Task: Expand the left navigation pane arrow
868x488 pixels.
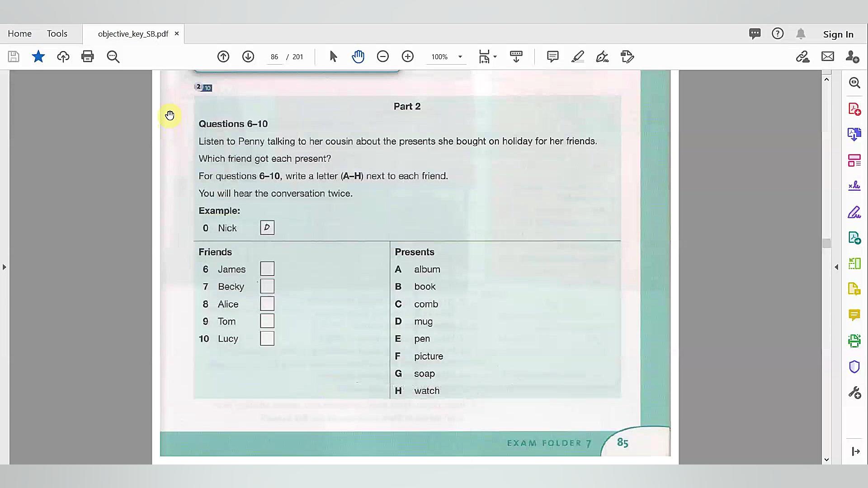Action: pos(5,267)
